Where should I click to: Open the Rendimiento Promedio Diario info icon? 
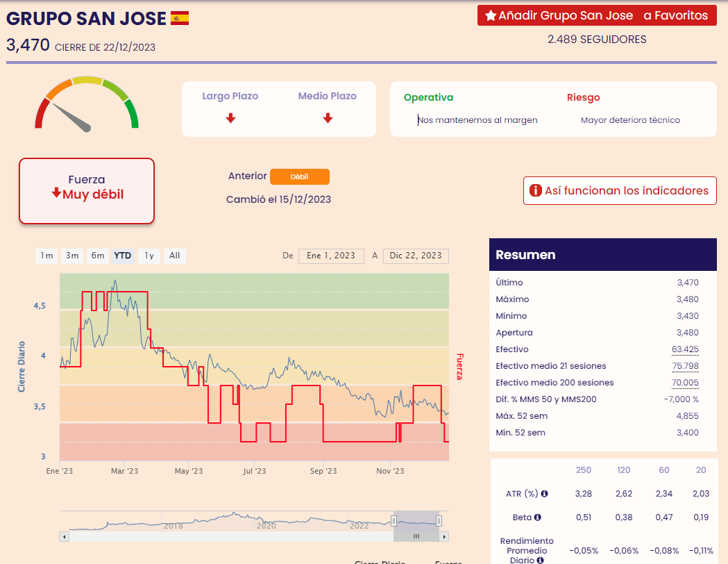[540, 561]
